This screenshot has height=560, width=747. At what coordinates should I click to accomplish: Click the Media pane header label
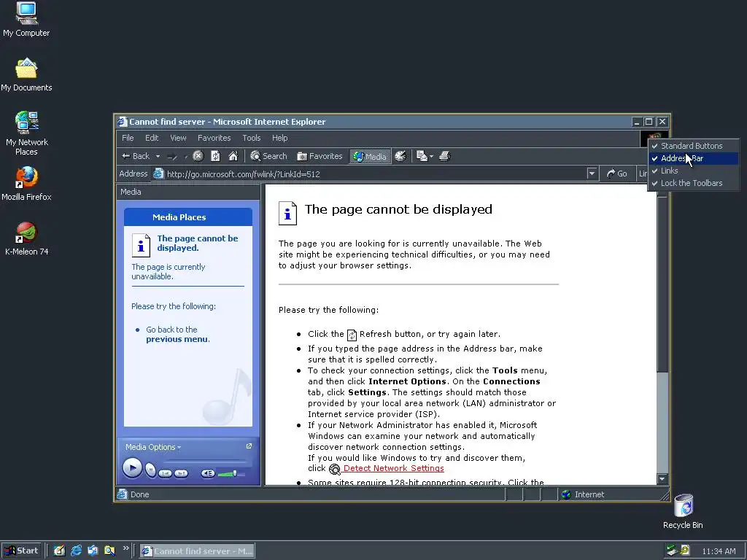pos(131,192)
